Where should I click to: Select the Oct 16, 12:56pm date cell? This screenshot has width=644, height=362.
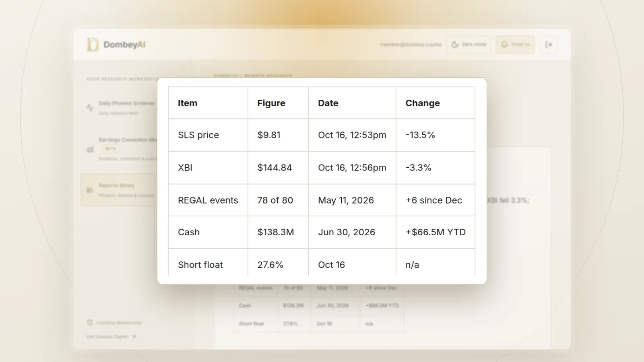click(x=352, y=168)
